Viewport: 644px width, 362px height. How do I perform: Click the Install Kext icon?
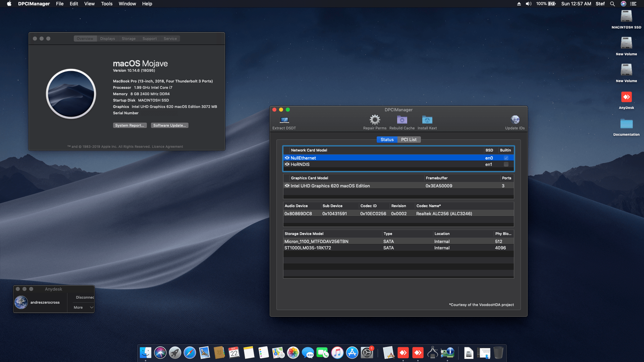tap(427, 120)
